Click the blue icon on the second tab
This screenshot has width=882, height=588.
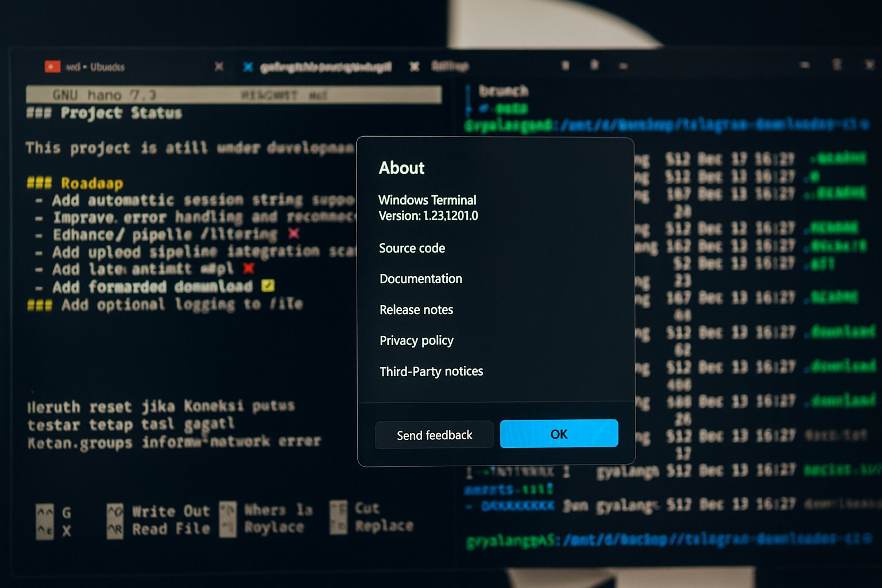[x=248, y=67]
